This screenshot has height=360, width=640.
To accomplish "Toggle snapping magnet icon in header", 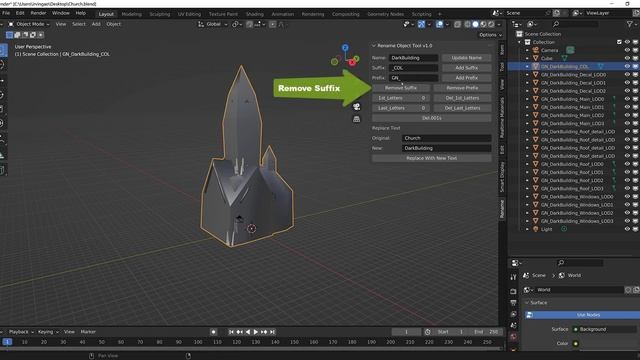I will [249, 24].
